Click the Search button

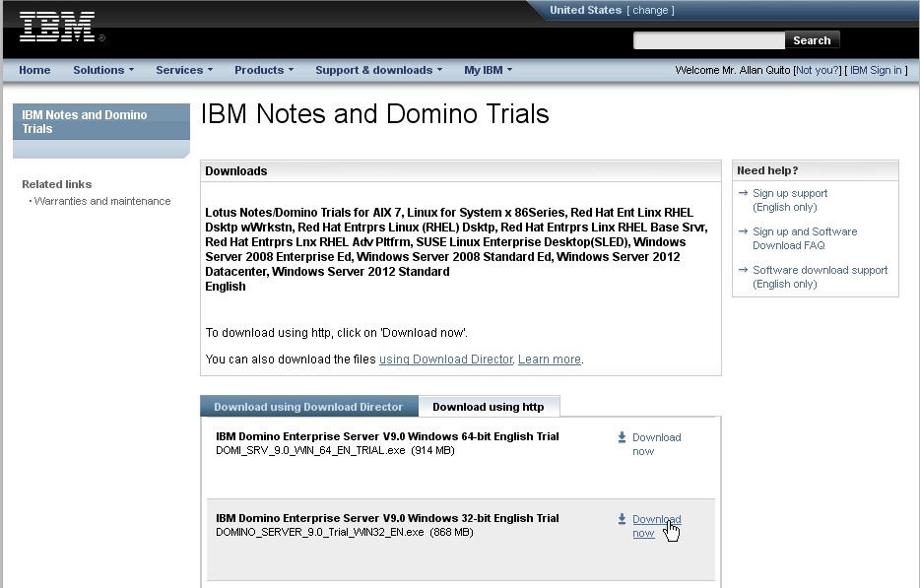click(x=812, y=40)
